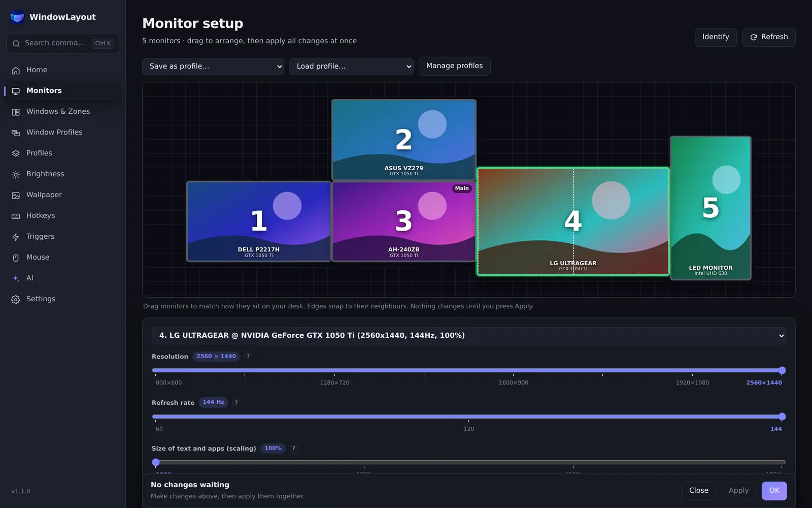Viewport: 812px width, 508px height.
Task: Click the 1280×720 resolution label
Action: point(334,383)
